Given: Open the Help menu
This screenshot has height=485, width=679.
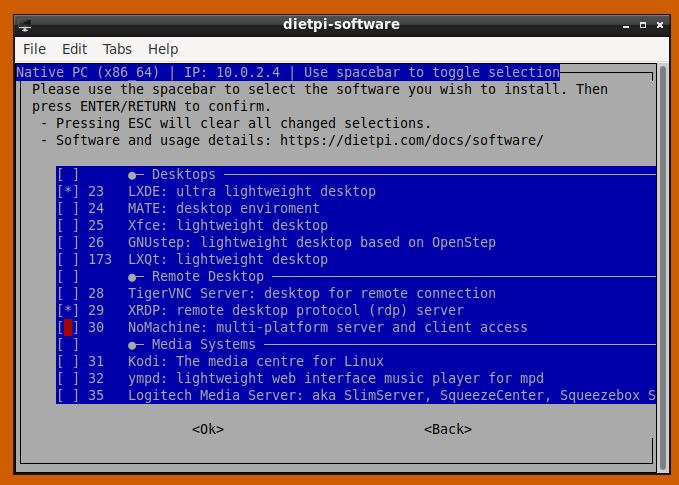Looking at the screenshot, I should (x=163, y=49).
